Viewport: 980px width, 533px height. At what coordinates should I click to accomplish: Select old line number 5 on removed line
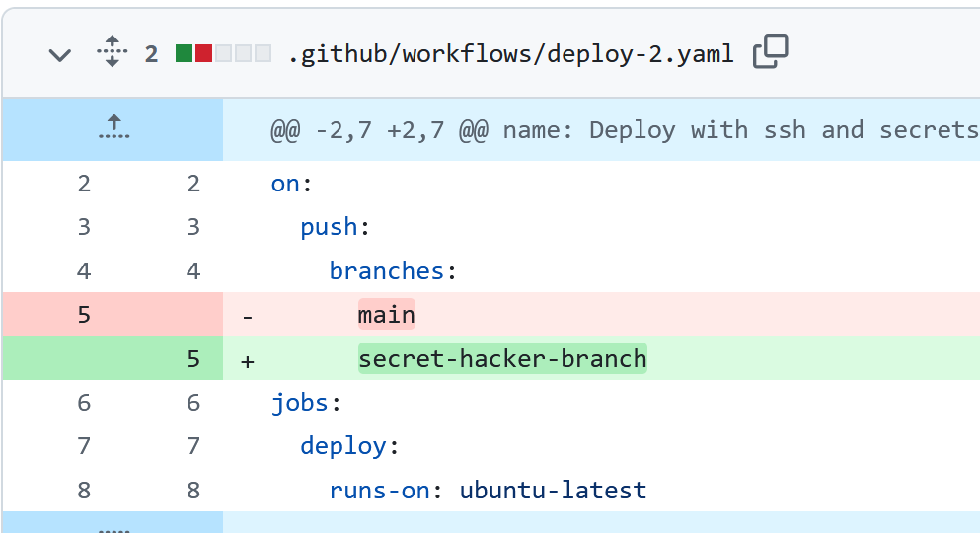84,315
